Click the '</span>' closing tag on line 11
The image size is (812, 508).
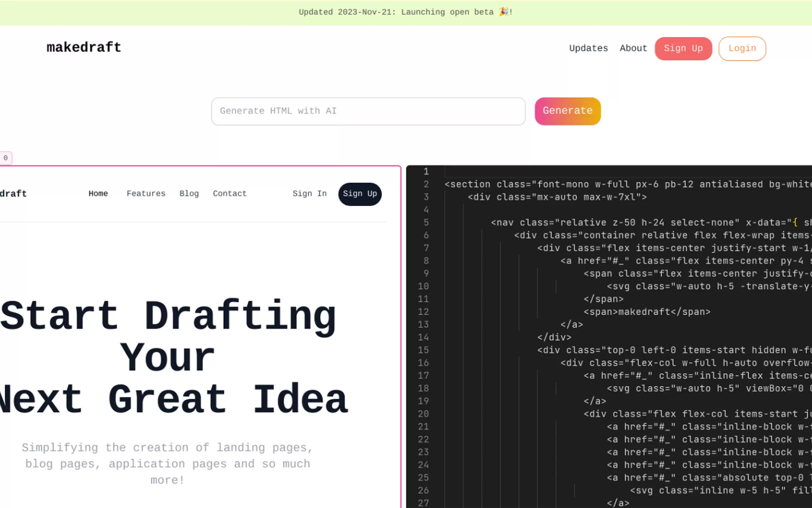[x=603, y=299]
